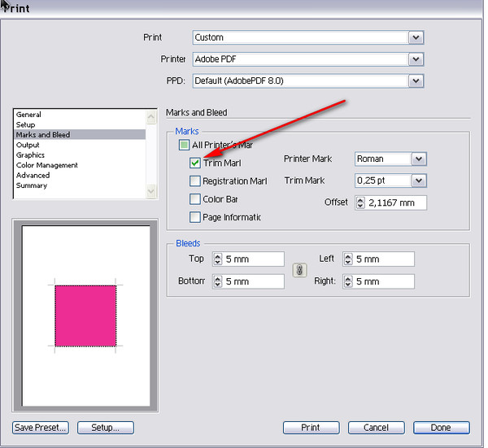Click the print preview thumbnail with pink square
This screenshot has height=448, width=488.
pyautogui.click(x=85, y=315)
